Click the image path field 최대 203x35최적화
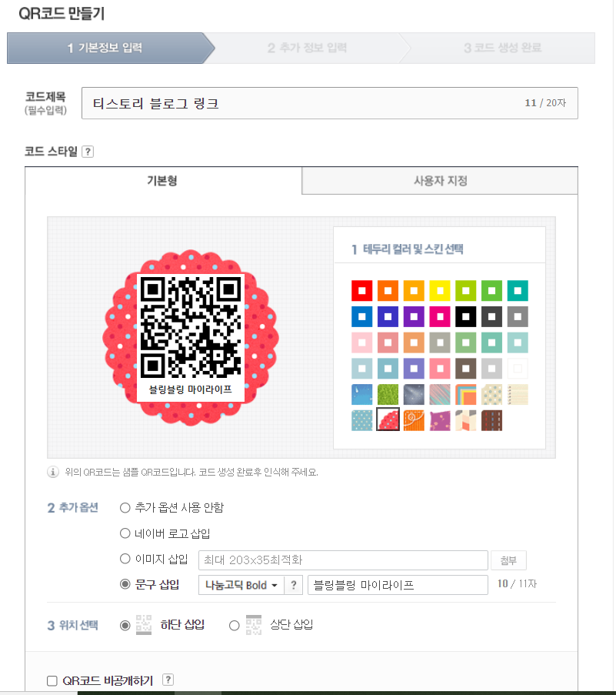 point(343,560)
